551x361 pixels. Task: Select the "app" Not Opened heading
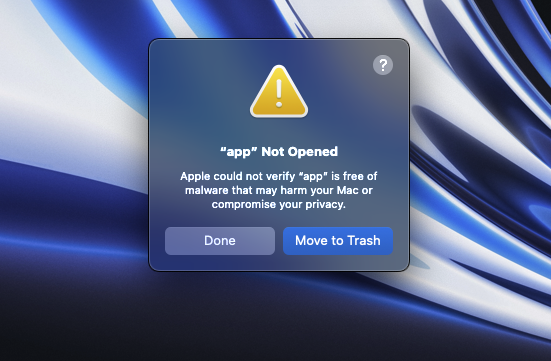279,152
